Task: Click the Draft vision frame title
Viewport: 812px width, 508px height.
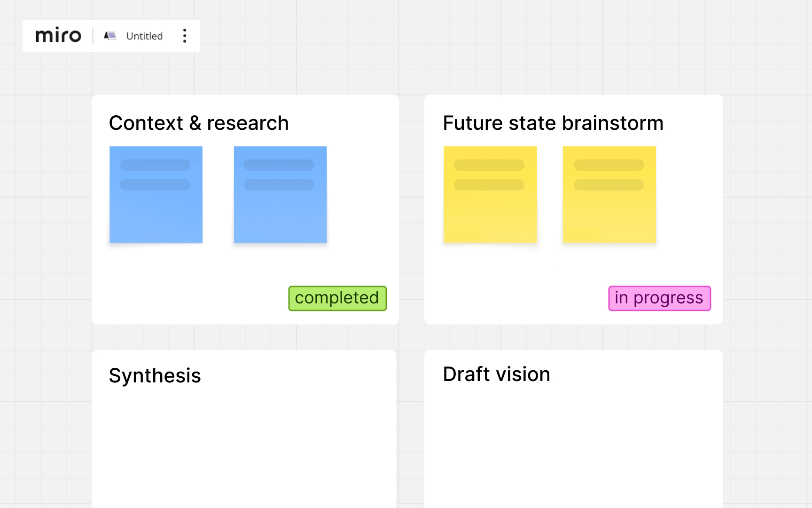Action: (496, 374)
